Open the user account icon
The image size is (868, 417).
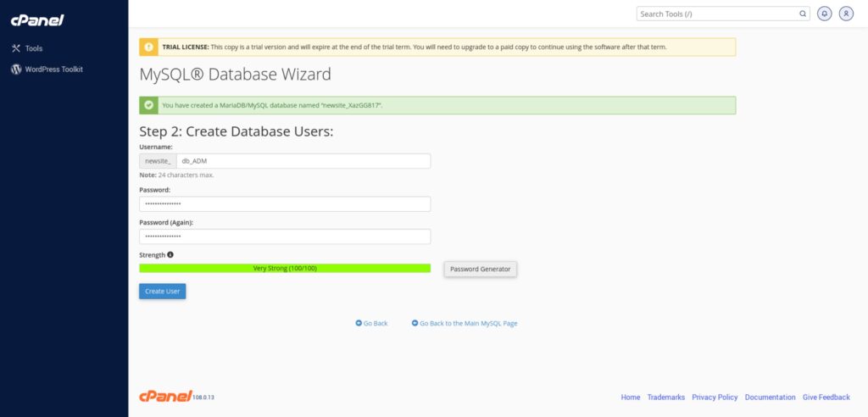(x=846, y=14)
